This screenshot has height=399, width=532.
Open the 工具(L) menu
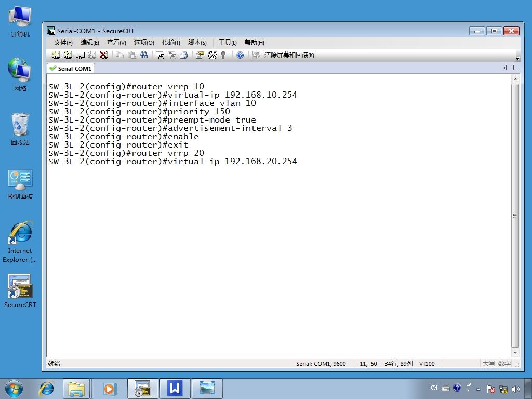pyautogui.click(x=228, y=43)
